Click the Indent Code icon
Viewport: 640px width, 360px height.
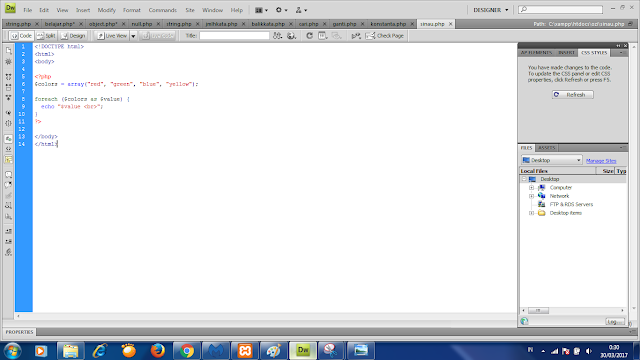[x=9, y=231]
